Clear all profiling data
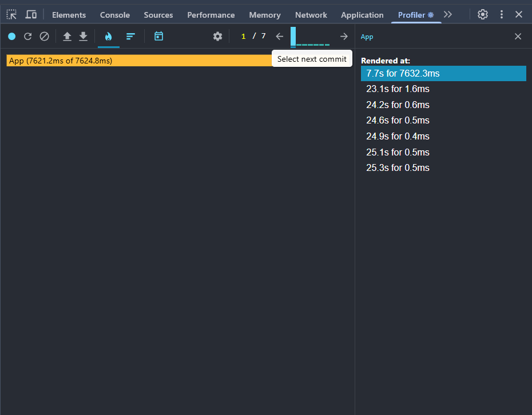This screenshot has height=415, width=532. coord(44,35)
